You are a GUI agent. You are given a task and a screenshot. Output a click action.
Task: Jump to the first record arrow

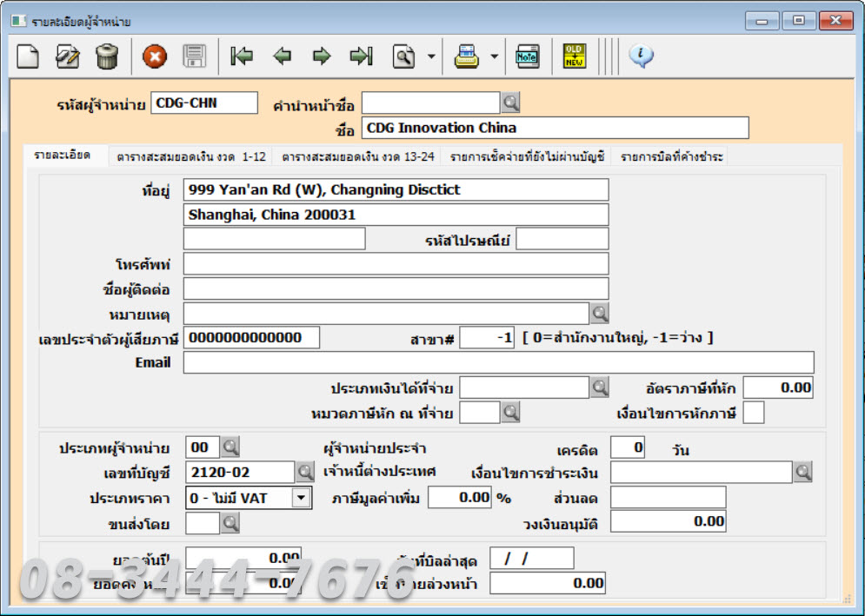[241, 56]
